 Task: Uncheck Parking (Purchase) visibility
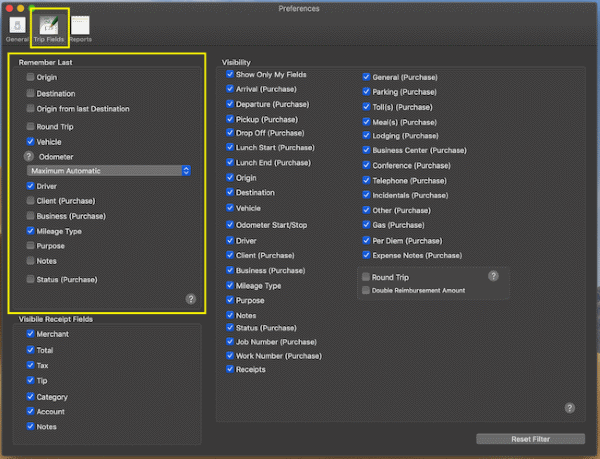point(366,92)
